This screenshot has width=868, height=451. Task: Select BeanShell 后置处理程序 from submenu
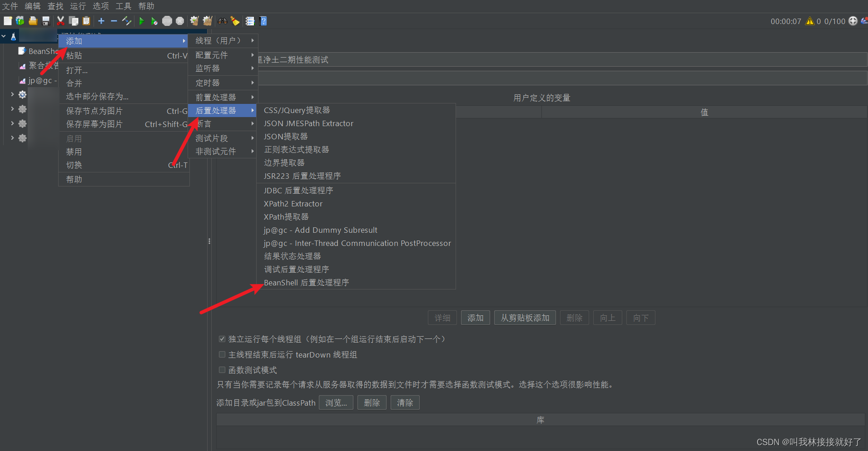[356, 282]
